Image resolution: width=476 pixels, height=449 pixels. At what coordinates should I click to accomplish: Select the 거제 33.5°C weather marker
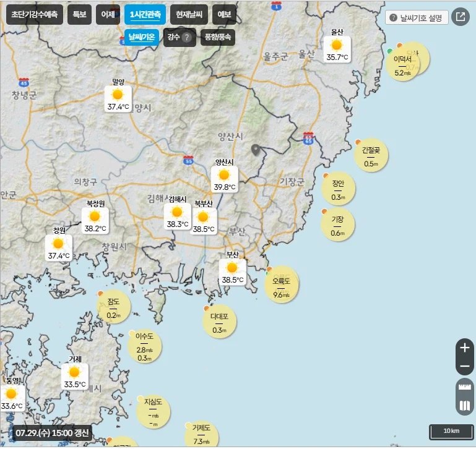[75, 377]
